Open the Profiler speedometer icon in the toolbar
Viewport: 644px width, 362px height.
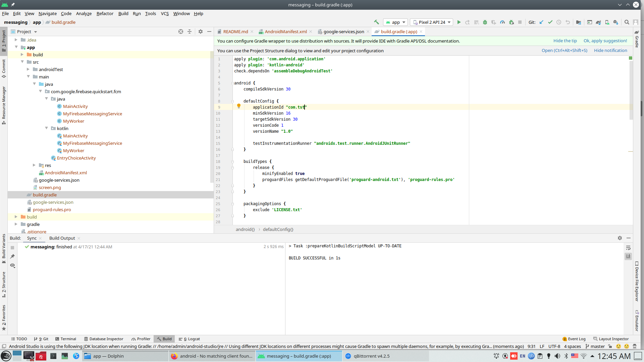[x=502, y=22]
